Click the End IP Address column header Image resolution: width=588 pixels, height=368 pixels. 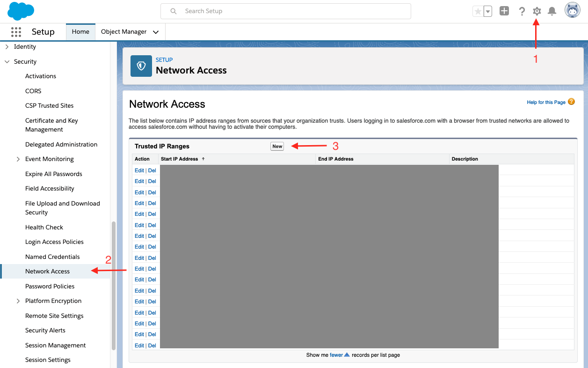[x=336, y=159]
